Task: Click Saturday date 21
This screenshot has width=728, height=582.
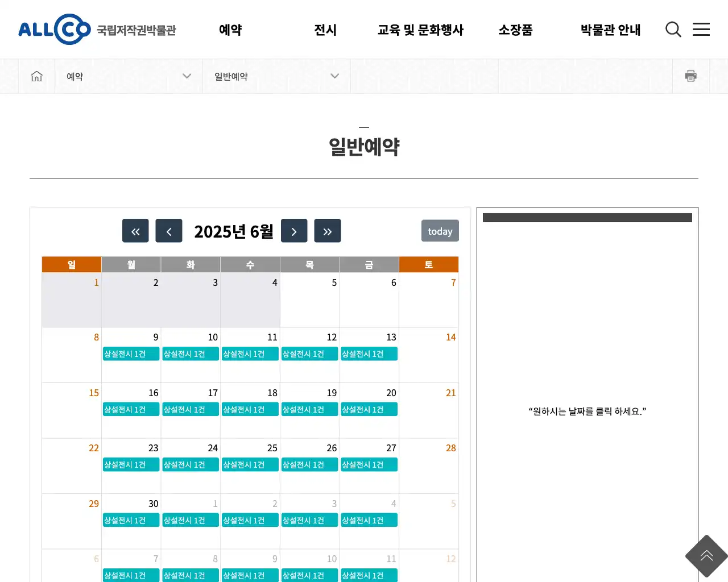Action: click(451, 393)
